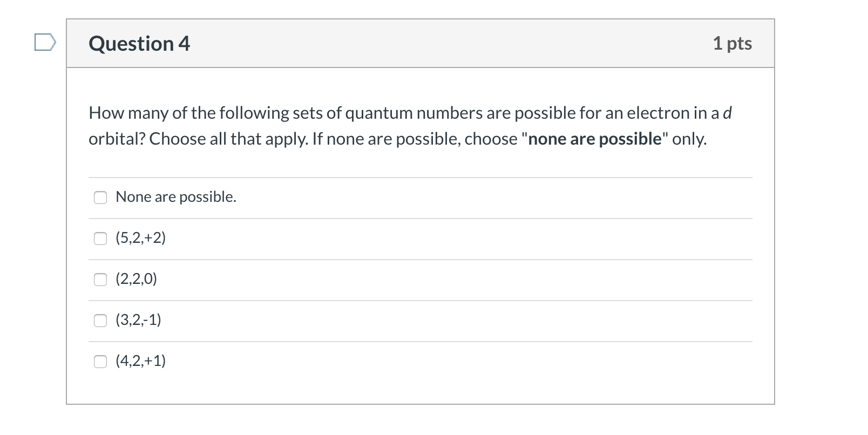Select the question prompt paragraph

[x=410, y=125]
